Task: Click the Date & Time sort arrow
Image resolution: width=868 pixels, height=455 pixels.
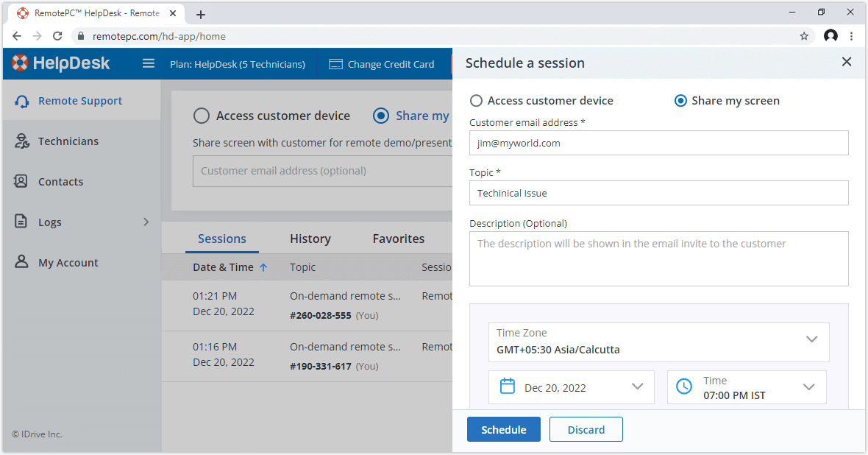Action: (x=263, y=267)
